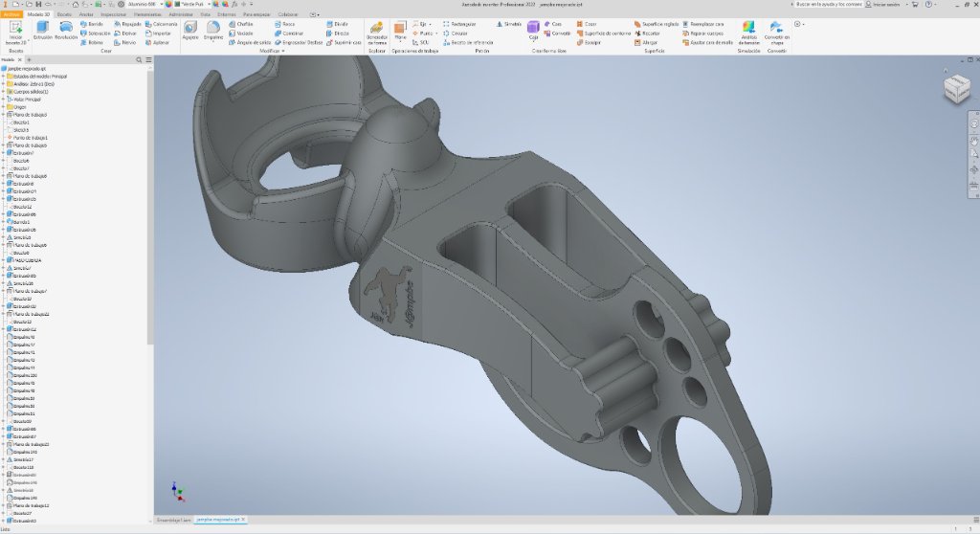The image size is (980, 534).
Task: Add a new browser panel tab (+)
Action: pos(29,60)
